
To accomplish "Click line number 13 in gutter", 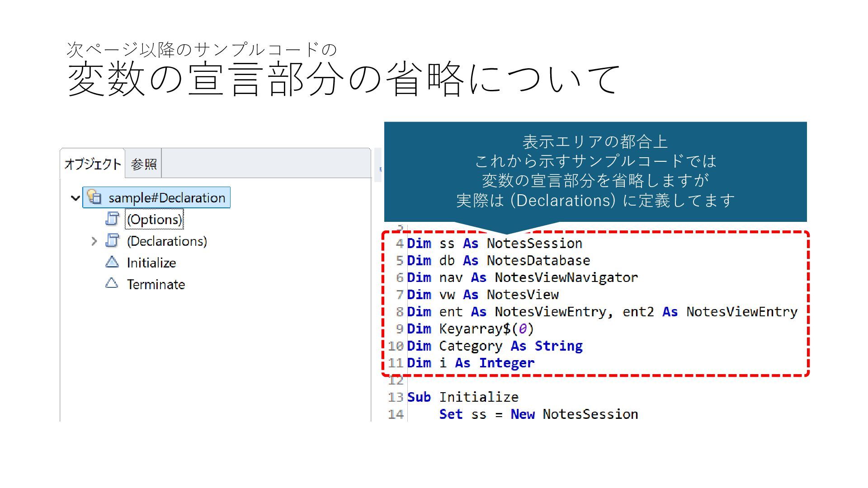I will pos(395,397).
